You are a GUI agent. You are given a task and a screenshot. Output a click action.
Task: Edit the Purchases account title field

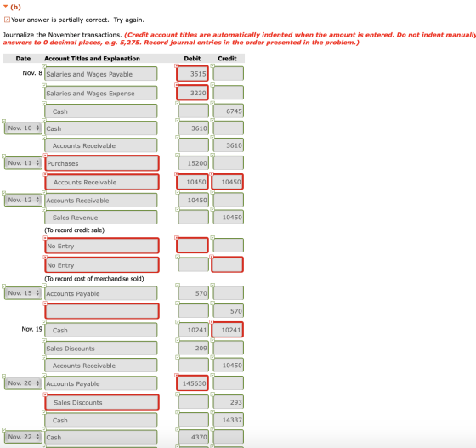click(102, 163)
